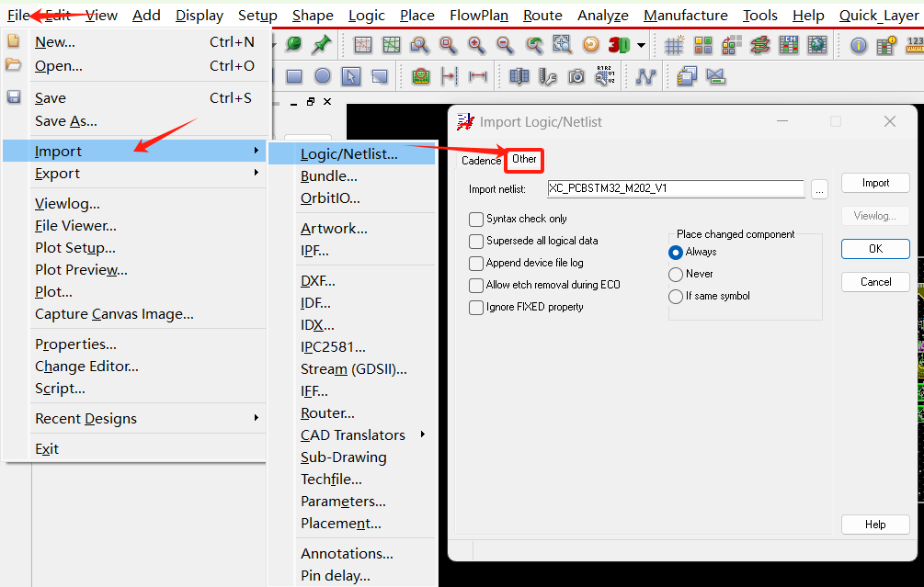Click the Open folder icon in File menu
Viewport: 924px width, 587px height.
pyautogui.click(x=13, y=64)
